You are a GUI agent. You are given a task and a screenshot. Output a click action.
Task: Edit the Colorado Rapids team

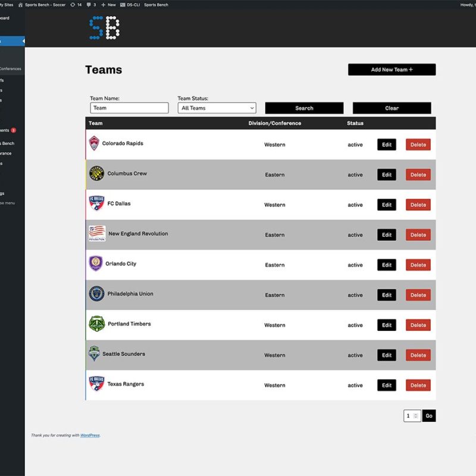pos(386,145)
